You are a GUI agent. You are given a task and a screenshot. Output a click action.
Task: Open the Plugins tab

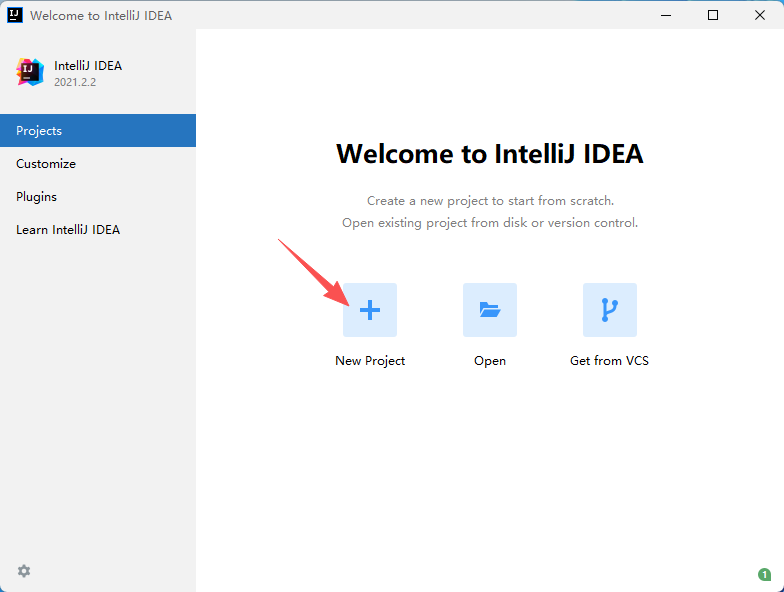click(x=98, y=196)
